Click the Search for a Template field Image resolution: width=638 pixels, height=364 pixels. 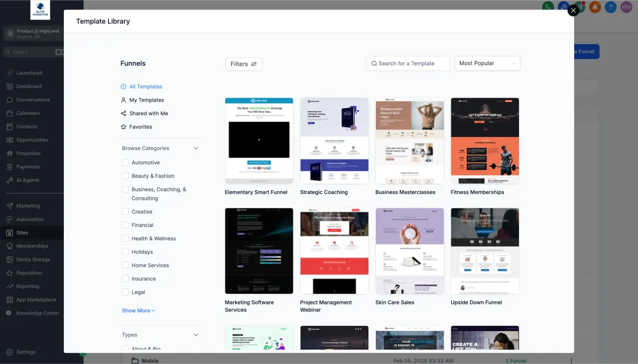(408, 63)
